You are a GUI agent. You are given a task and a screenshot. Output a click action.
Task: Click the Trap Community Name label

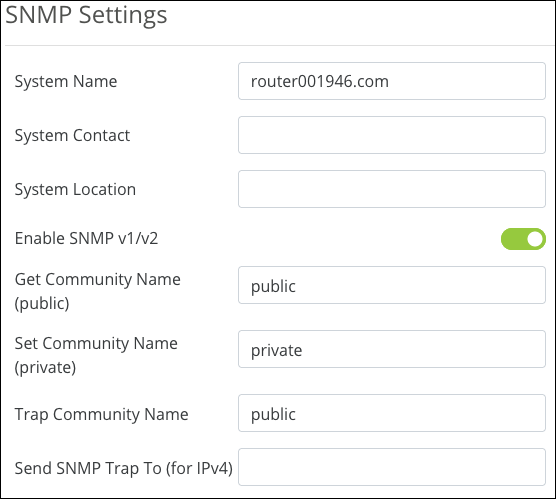point(101,415)
